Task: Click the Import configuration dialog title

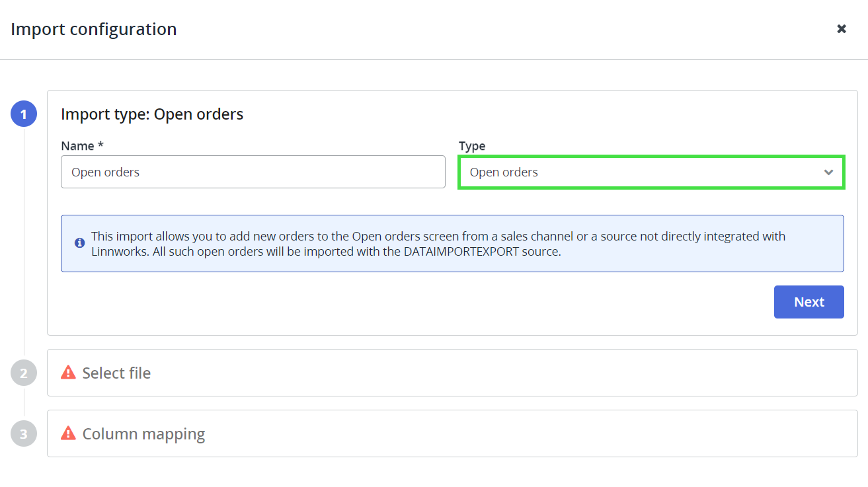Action: click(x=94, y=29)
